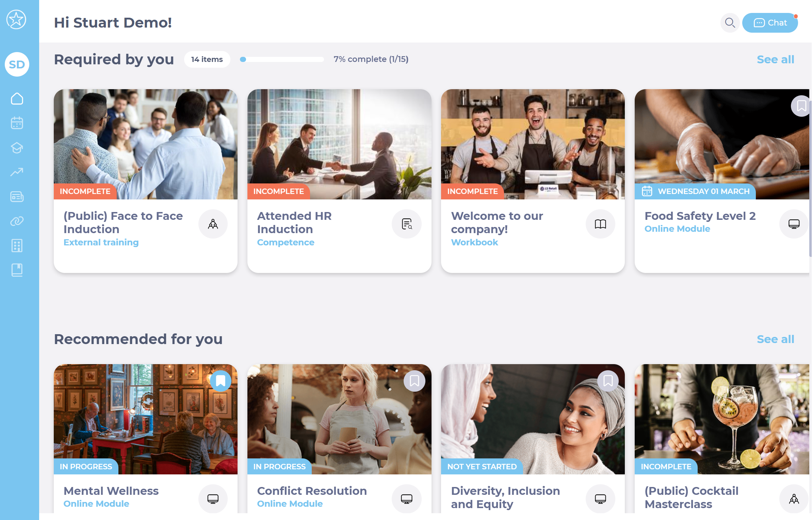Viewport: 812px width, 520px height.
Task: Click the Attended HR Induction title
Action: click(294, 223)
